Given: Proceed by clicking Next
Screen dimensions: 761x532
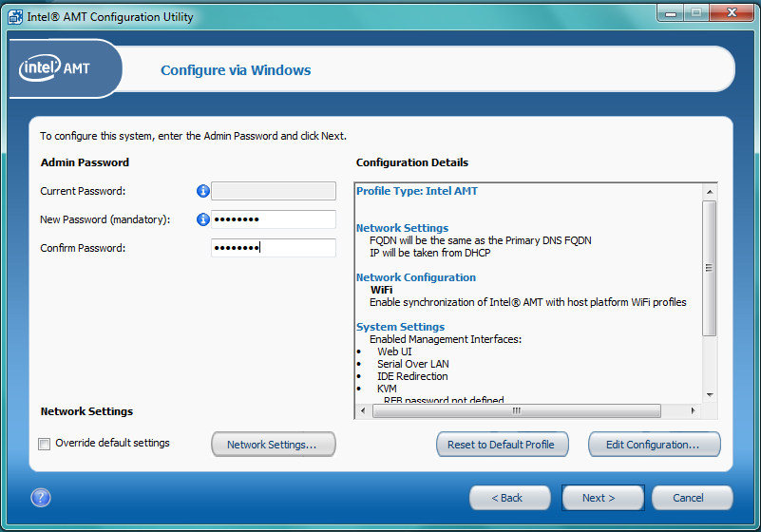Looking at the screenshot, I should pos(602,498).
